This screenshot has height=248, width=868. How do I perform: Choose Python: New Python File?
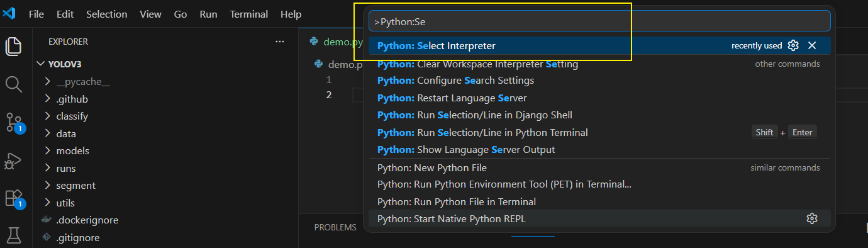point(599,167)
